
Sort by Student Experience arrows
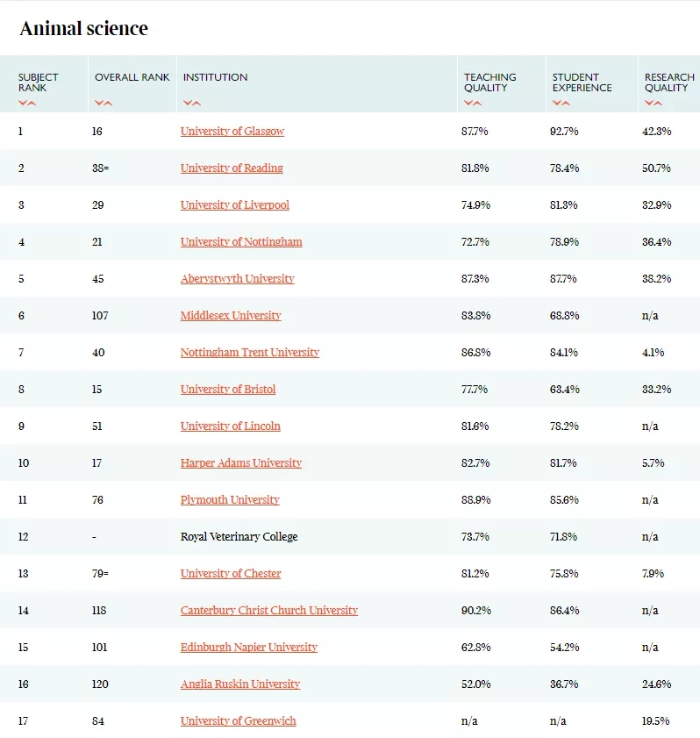pyautogui.click(x=561, y=103)
